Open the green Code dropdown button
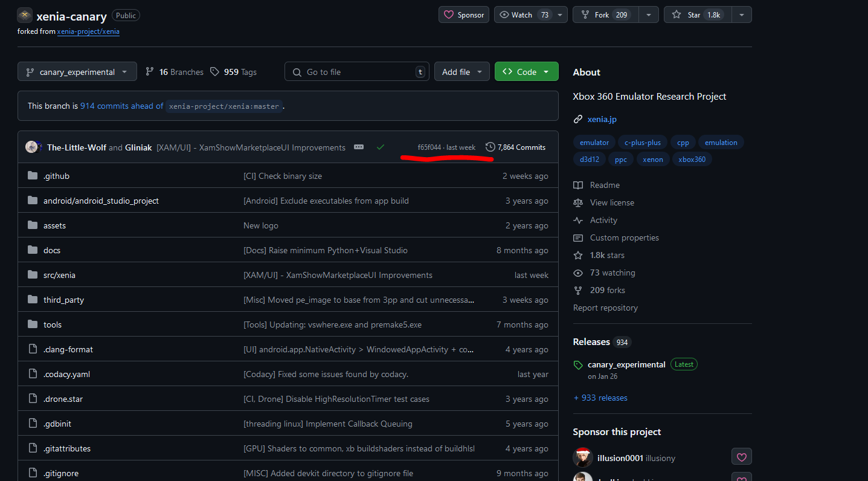 [x=526, y=72]
